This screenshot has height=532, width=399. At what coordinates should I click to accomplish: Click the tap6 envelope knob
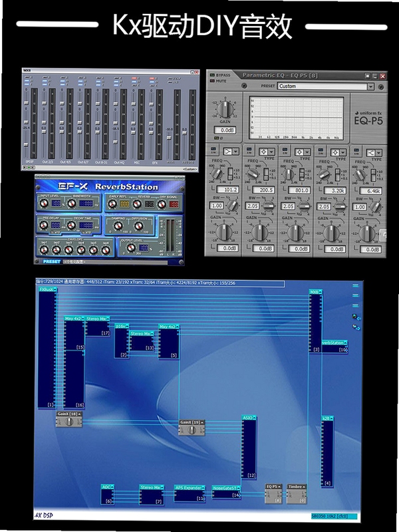click(106, 250)
